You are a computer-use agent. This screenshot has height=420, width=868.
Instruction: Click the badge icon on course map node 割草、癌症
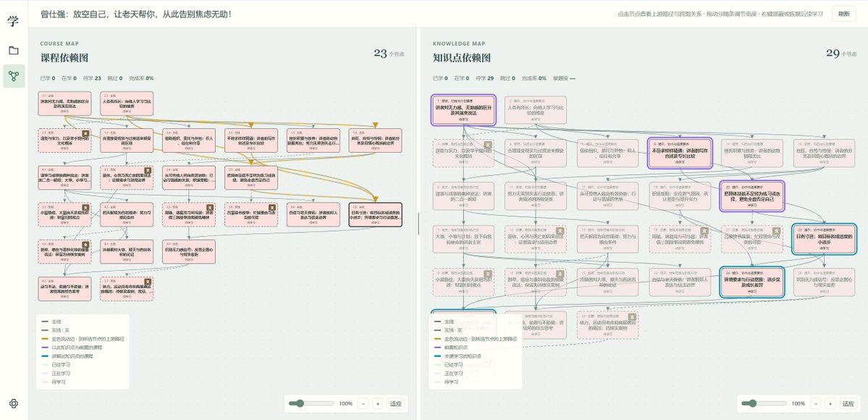click(86, 244)
